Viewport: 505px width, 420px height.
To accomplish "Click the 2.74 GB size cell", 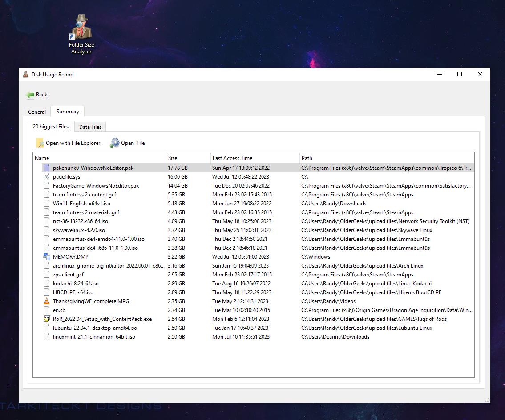I will pos(176,310).
